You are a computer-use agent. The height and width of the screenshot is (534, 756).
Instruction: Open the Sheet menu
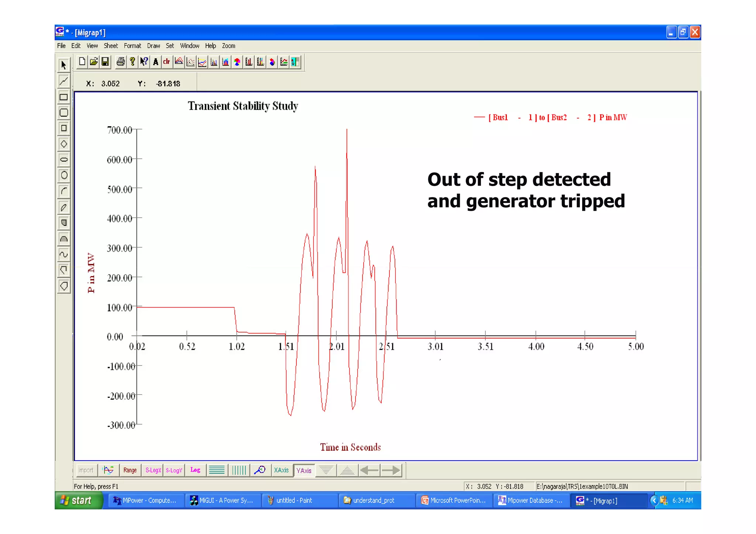pyautogui.click(x=111, y=46)
